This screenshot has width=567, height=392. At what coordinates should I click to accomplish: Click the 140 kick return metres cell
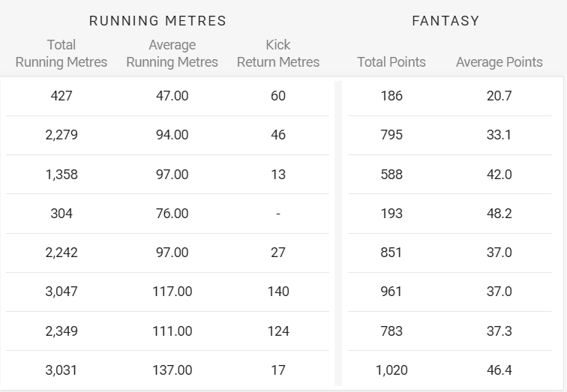coord(278,292)
